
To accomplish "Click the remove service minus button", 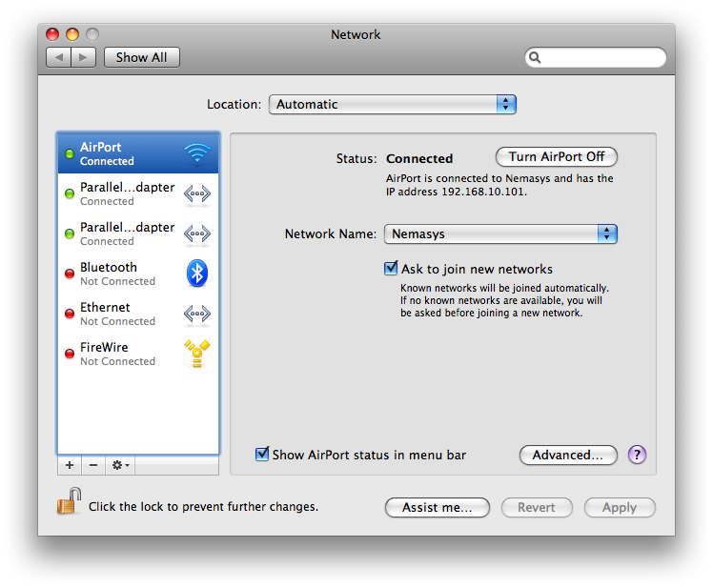I will tap(93, 465).
